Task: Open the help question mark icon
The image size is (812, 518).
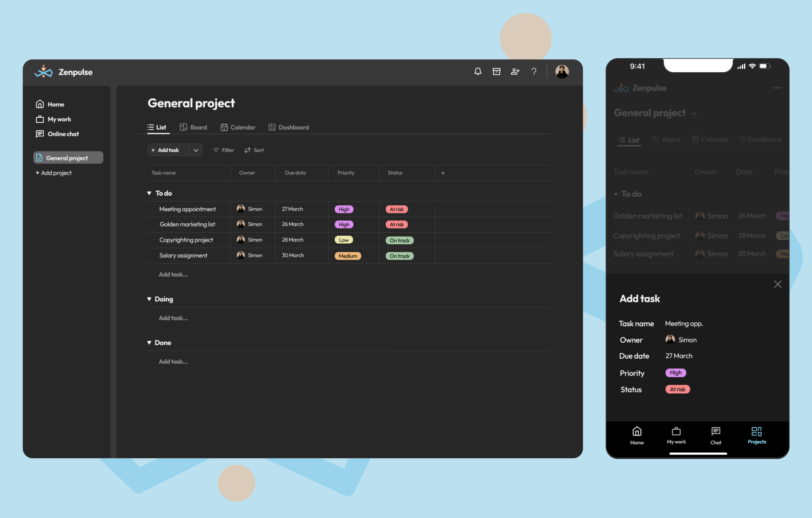Action: (534, 71)
